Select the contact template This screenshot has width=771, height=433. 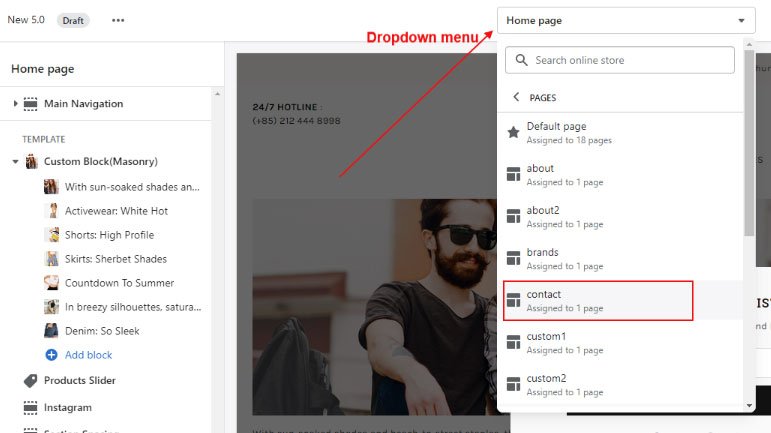[598, 300]
